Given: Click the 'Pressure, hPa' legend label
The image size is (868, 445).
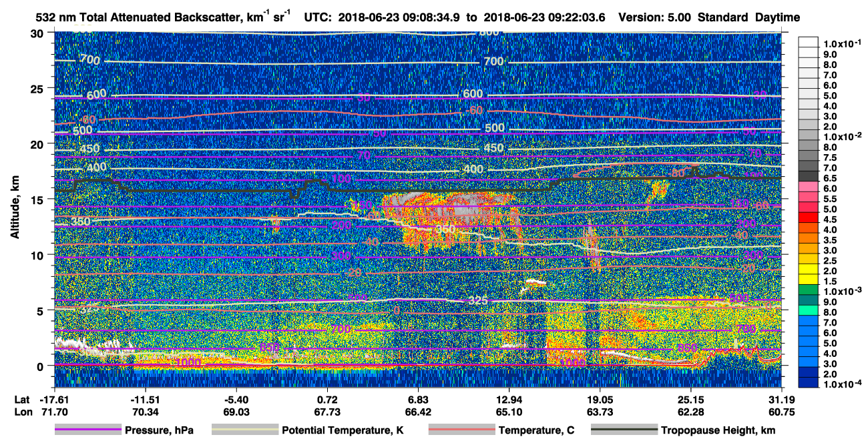Looking at the screenshot, I should pyautogui.click(x=160, y=430).
